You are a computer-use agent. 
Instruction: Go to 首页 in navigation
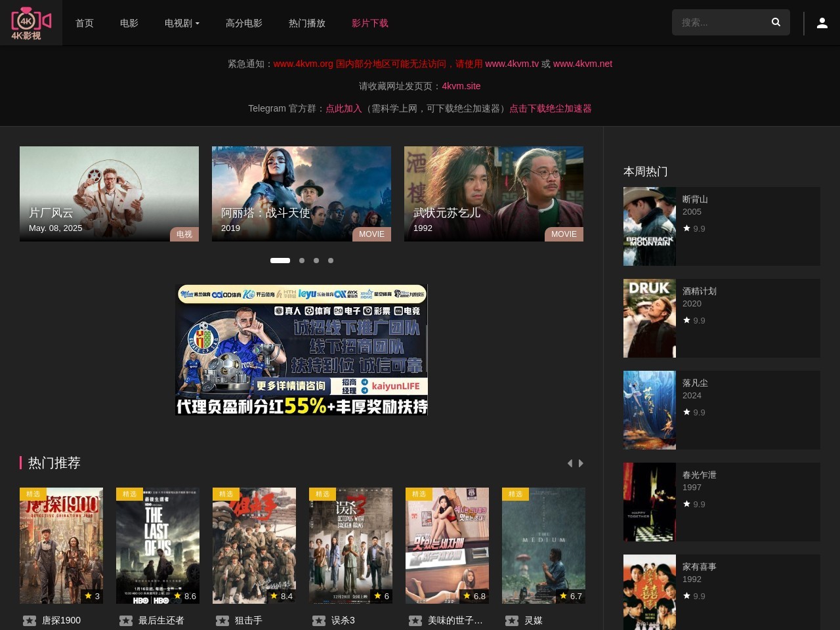pos(85,23)
